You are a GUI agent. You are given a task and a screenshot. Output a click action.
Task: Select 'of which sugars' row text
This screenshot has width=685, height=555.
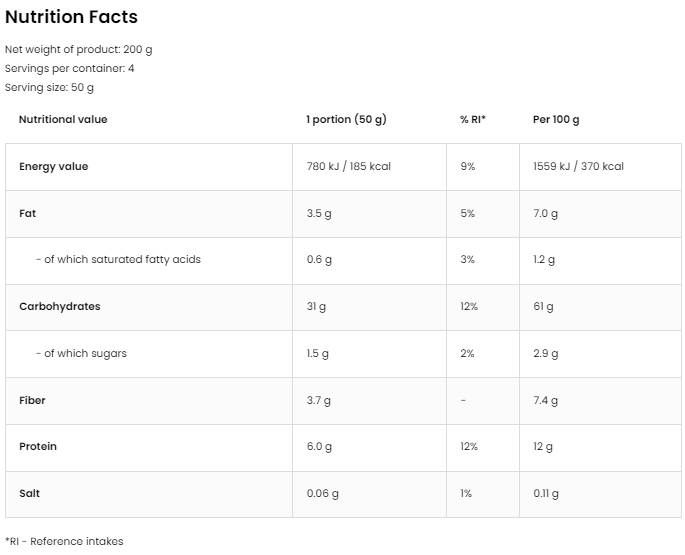click(x=81, y=353)
